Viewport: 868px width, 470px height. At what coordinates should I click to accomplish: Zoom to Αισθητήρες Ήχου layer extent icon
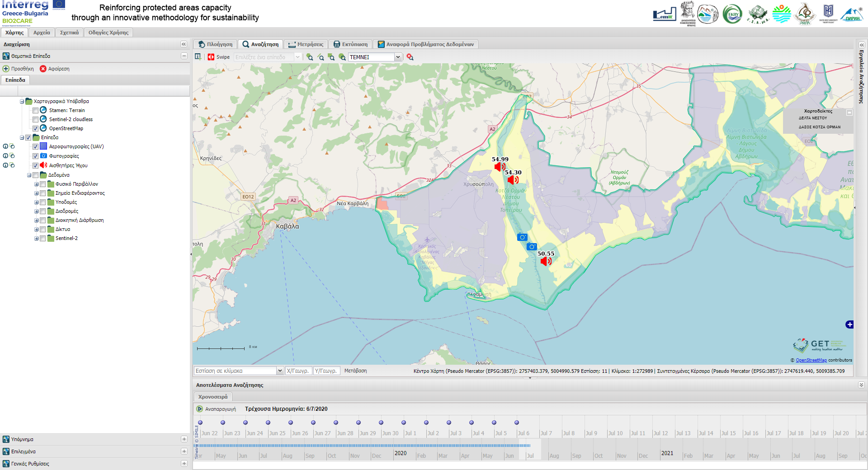[x=12, y=165]
